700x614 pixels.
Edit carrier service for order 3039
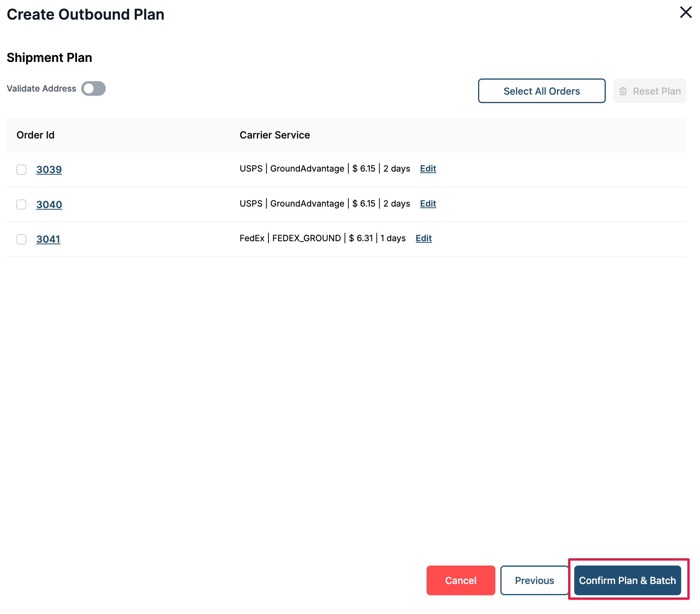[x=428, y=169]
